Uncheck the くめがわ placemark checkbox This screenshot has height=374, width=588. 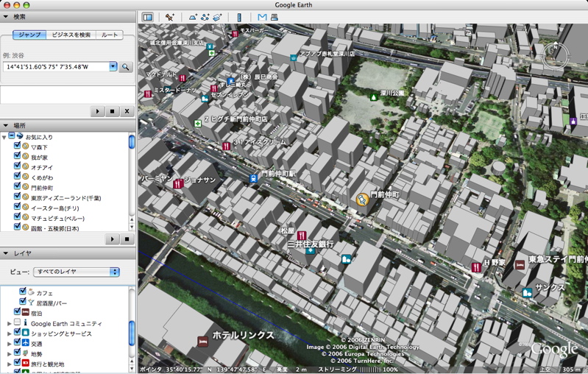(x=17, y=176)
